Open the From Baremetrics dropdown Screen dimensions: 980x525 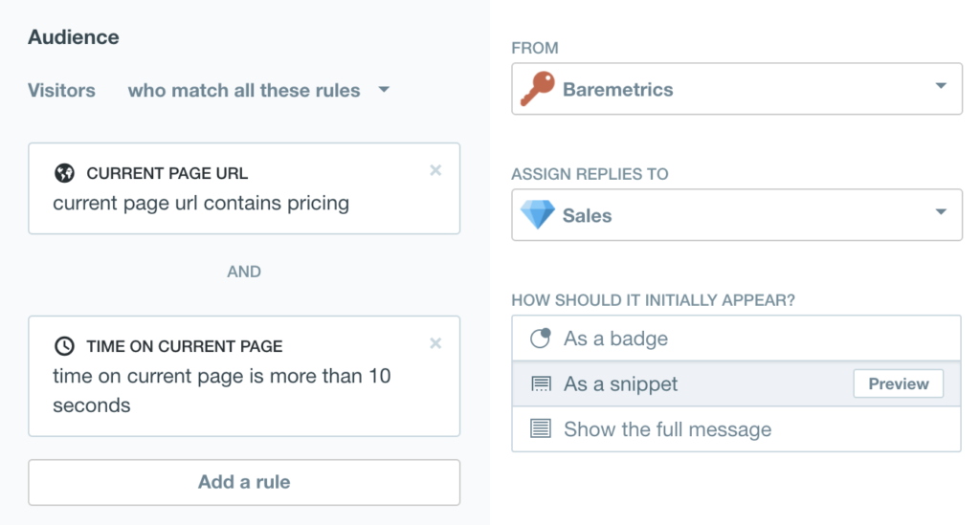(x=737, y=90)
